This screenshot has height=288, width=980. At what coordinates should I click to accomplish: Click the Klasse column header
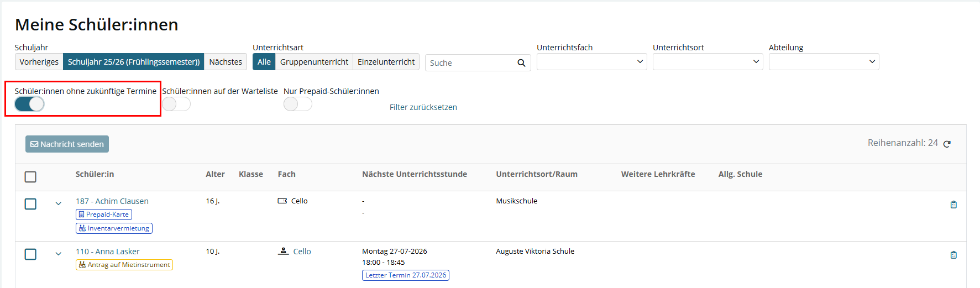point(251,174)
